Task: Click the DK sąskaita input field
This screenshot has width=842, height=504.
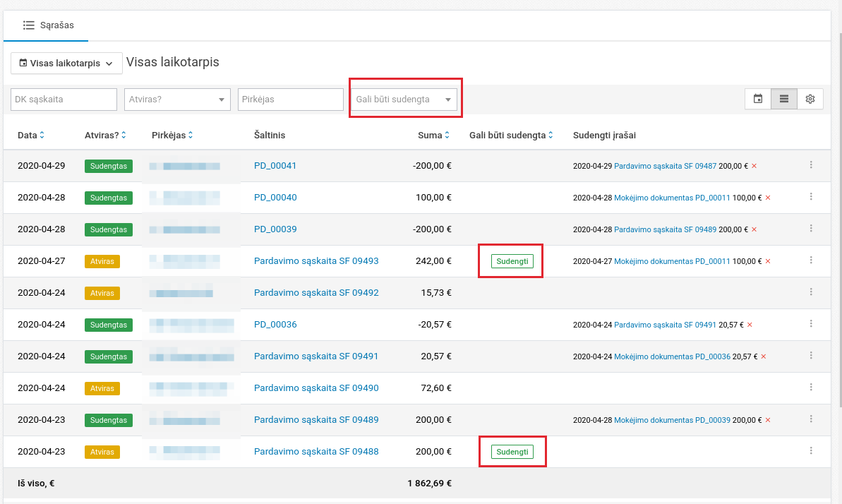Action: (x=64, y=100)
